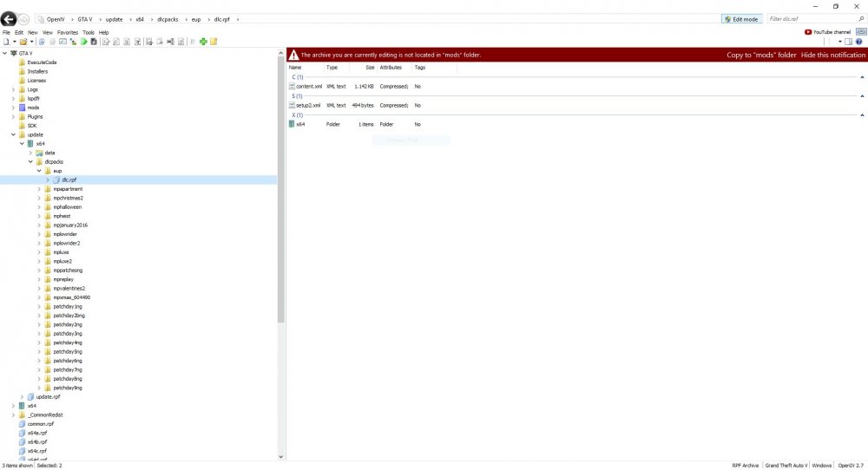Click the YouTube red logo icon
This screenshot has height=470, width=868.
click(x=807, y=32)
